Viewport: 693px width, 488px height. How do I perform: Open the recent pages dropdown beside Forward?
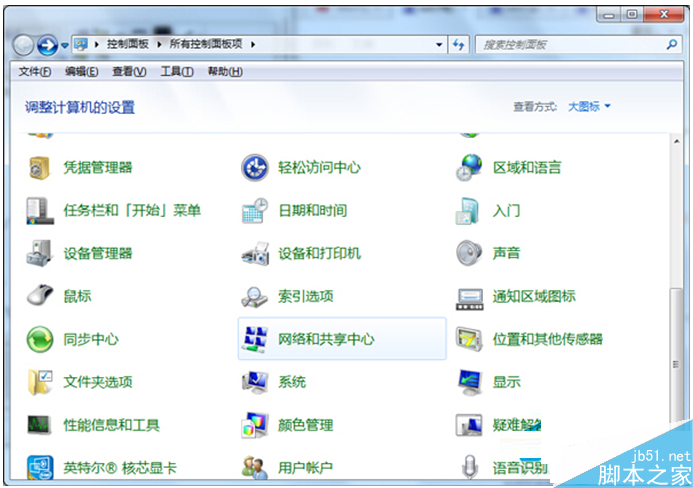(65, 45)
